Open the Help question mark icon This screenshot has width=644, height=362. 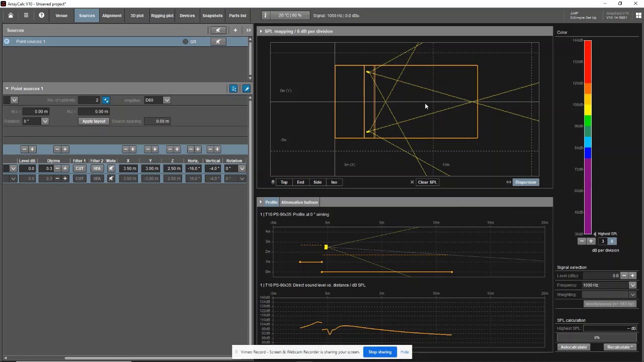(x=41, y=16)
